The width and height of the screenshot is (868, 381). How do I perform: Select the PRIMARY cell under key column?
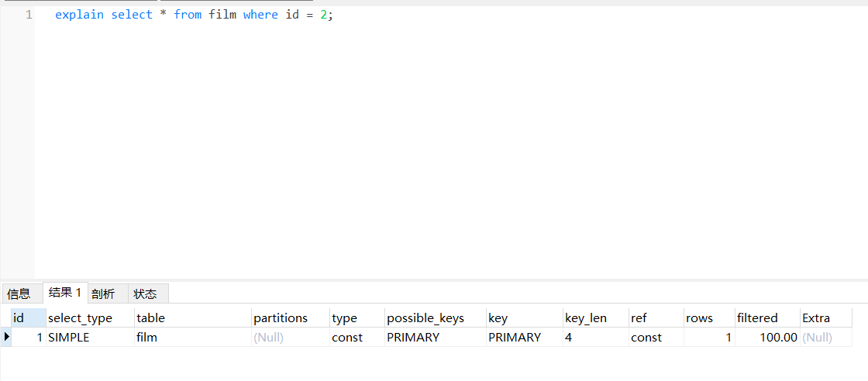tap(524, 338)
